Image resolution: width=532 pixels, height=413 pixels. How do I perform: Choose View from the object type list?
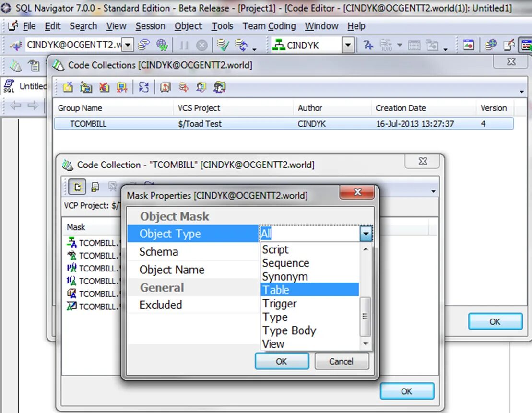[x=310, y=344]
